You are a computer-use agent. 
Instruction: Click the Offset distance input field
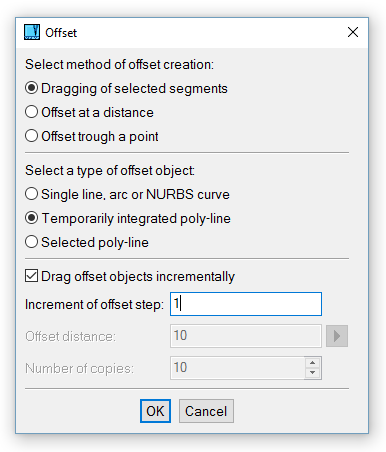(246, 336)
